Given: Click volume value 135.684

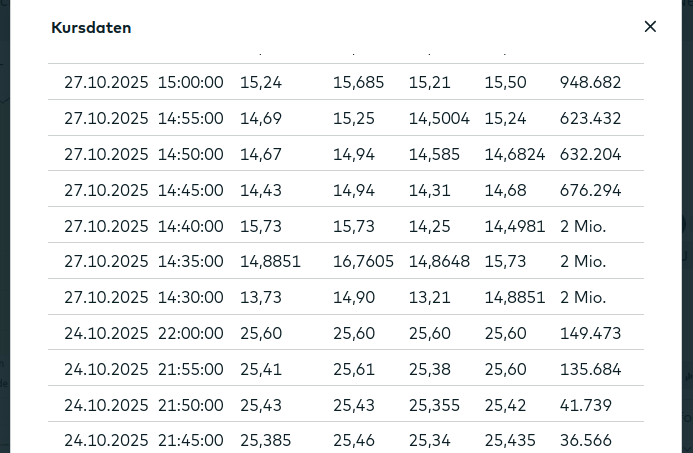Looking at the screenshot, I should [x=590, y=369].
